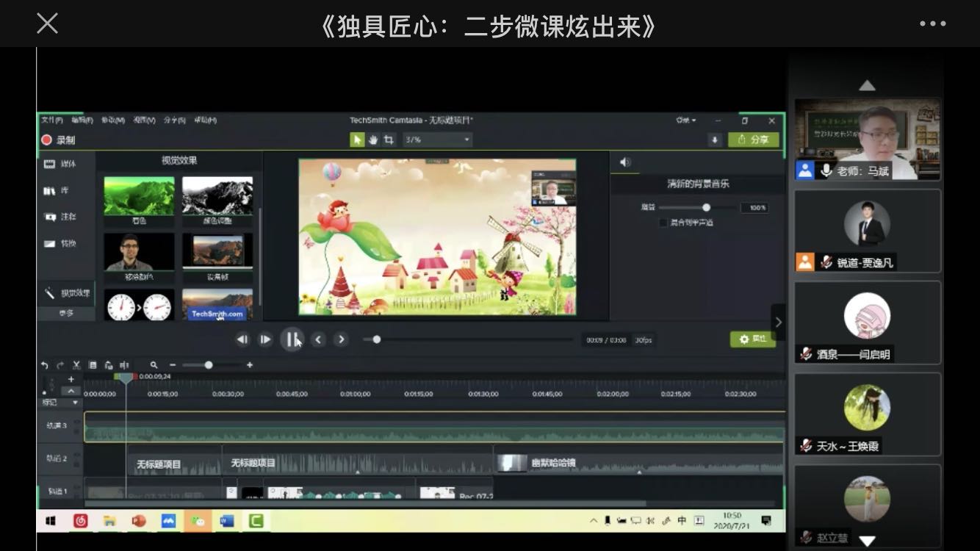Image resolution: width=980 pixels, height=551 pixels.
Task: Expand the 登录 account dropdown
Action: click(686, 120)
